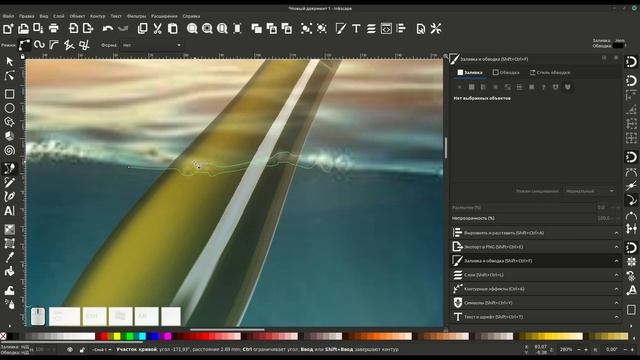Switch to the Обводка tab
The height and width of the screenshot is (360, 640).
pos(506,73)
